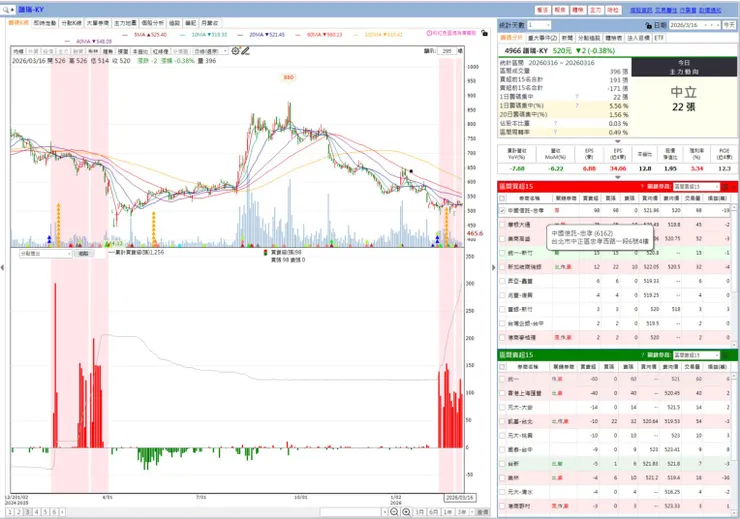Screen dimensions: 740x519
Task: Check the box for 中國信託-忠孝 broker
Action: coord(502,210)
